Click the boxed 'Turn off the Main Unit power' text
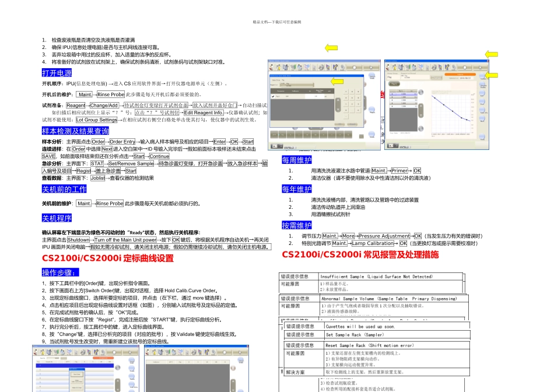This screenshot has width=554, height=392. point(125,240)
